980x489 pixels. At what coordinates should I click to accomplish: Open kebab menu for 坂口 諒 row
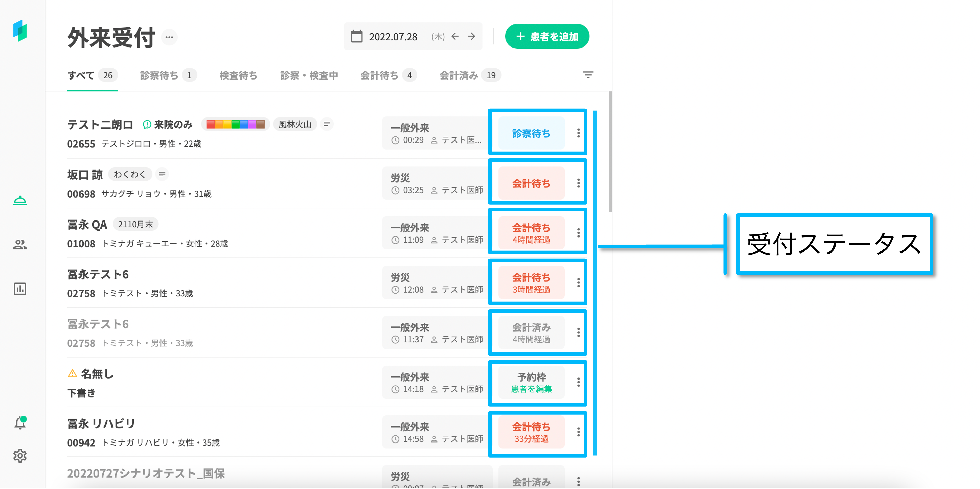(578, 183)
